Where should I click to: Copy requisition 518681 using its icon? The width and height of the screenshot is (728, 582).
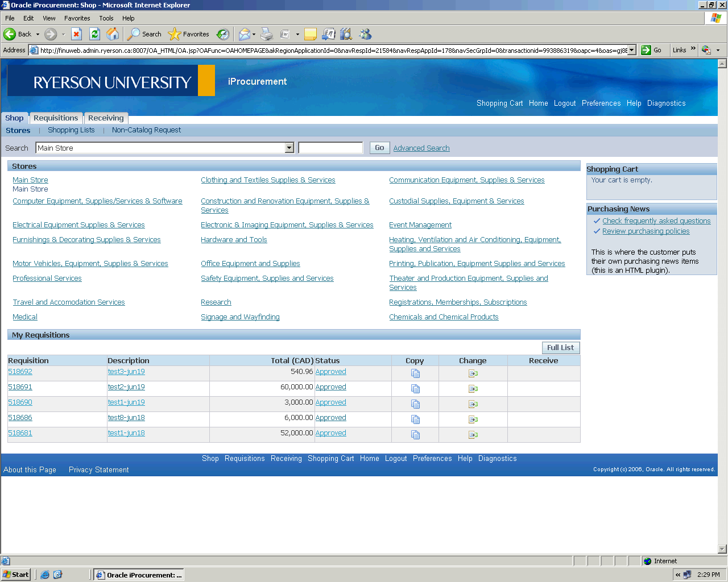415,435
